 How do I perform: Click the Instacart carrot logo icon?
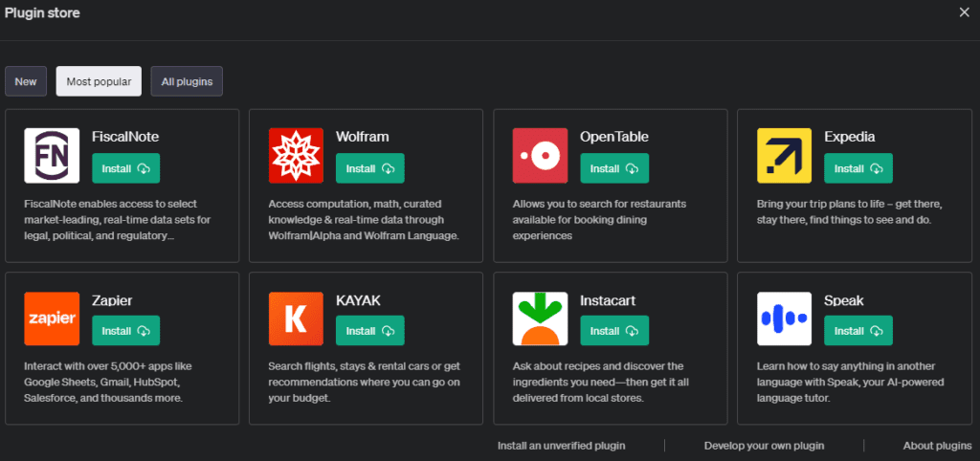point(540,318)
